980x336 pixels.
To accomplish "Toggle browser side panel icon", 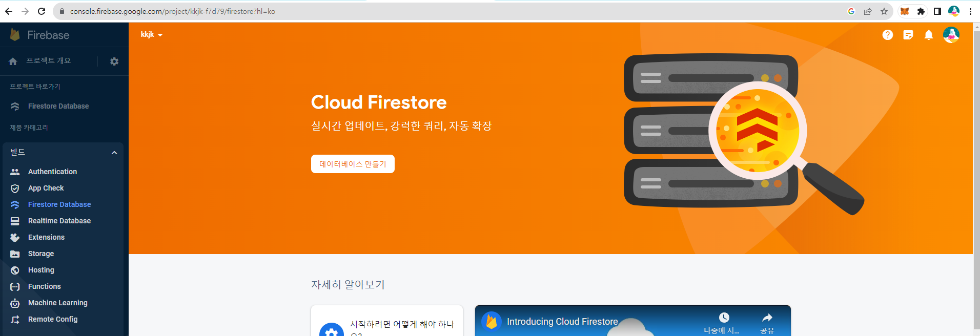I will tap(937, 11).
